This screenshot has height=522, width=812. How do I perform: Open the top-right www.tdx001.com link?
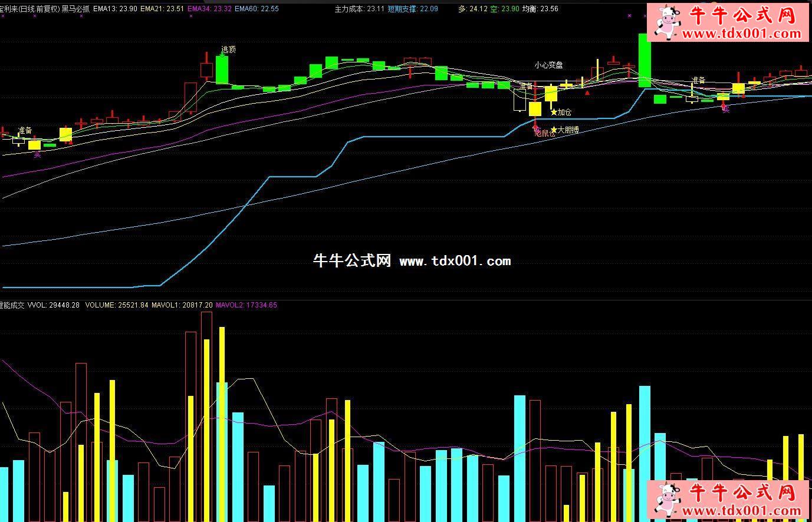click(x=741, y=34)
